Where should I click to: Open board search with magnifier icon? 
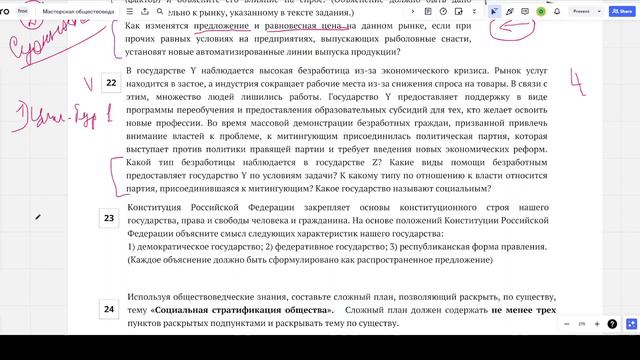pos(160,11)
